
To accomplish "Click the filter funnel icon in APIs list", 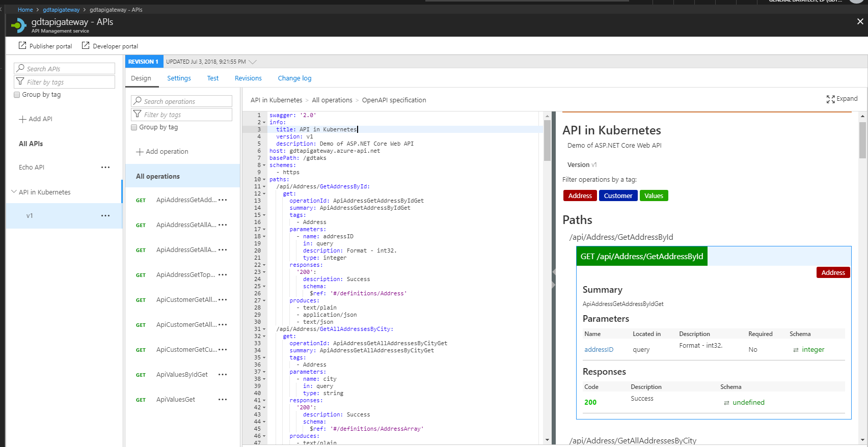I will click(x=20, y=81).
